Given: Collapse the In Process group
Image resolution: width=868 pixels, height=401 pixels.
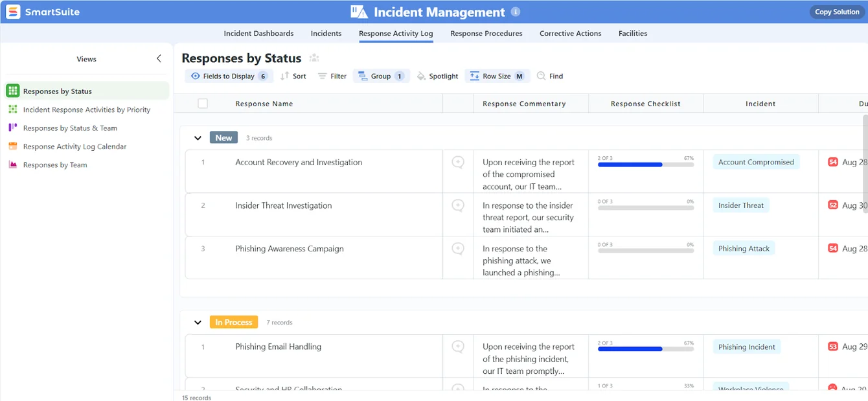Looking at the screenshot, I should pyautogui.click(x=198, y=323).
